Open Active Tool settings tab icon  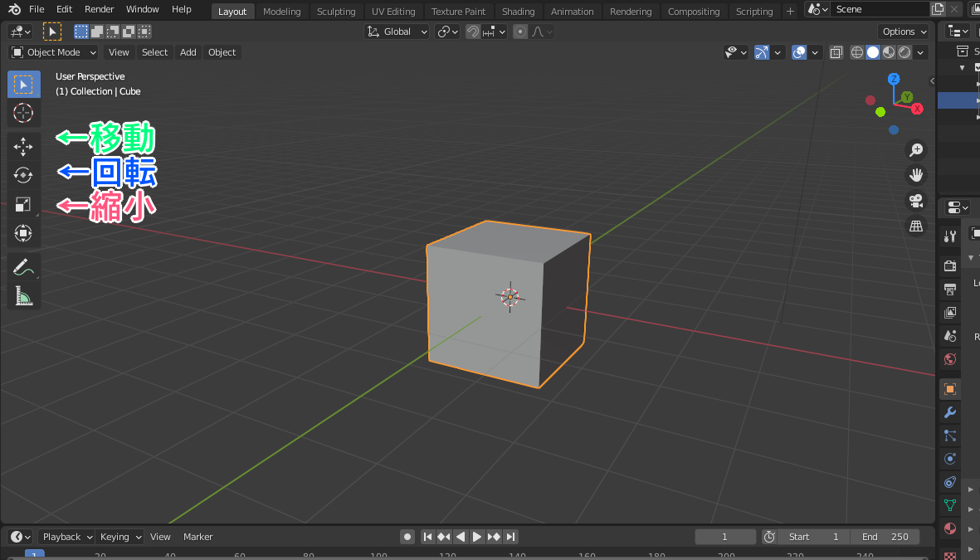[950, 236]
